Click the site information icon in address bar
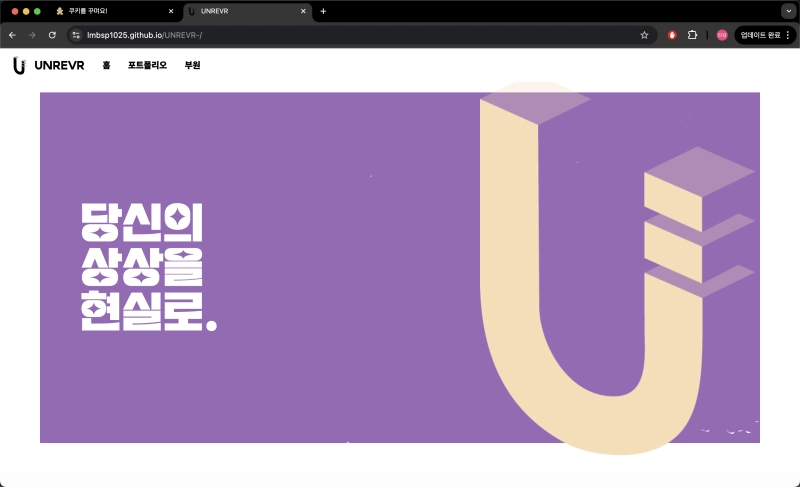This screenshot has height=487, width=800. [76, 35]
